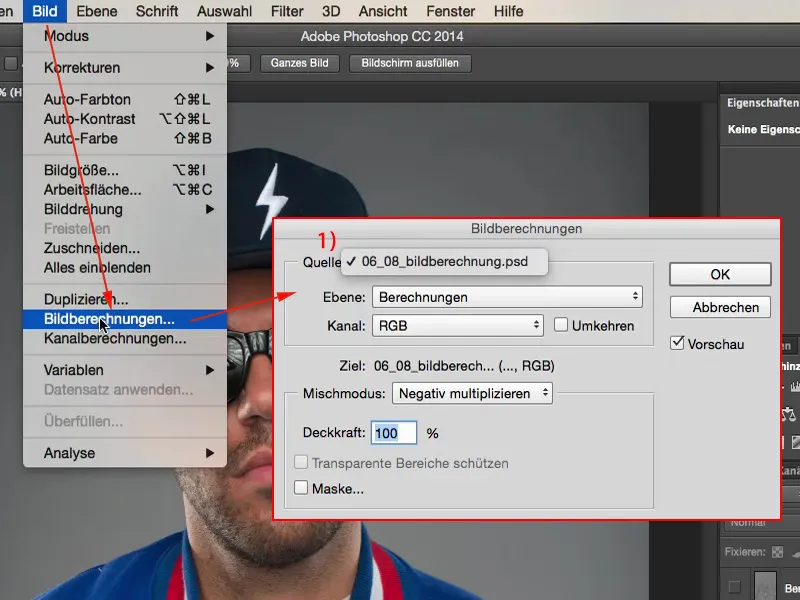
Task: Expand the Analyse submenu
Action: 125,453
